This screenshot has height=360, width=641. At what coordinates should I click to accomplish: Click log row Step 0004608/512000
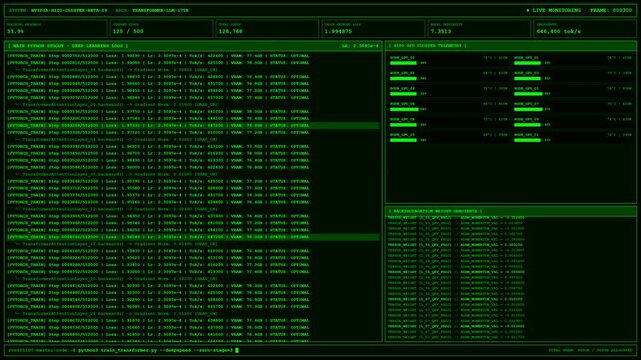193,306
